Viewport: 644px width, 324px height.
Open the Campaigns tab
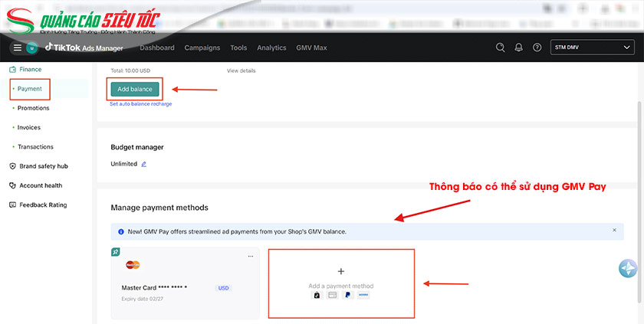pyautogui.click(x=202, y=47)
